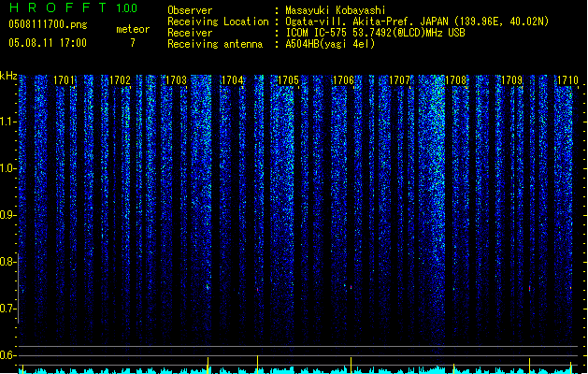Click the 0.6 kHz frequency label

pyautogui.click(x=7, y=355)
